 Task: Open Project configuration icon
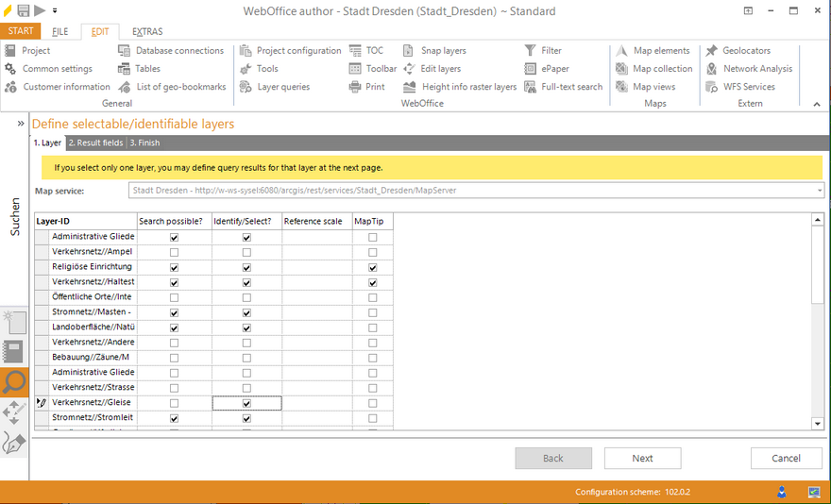point(246,50)
